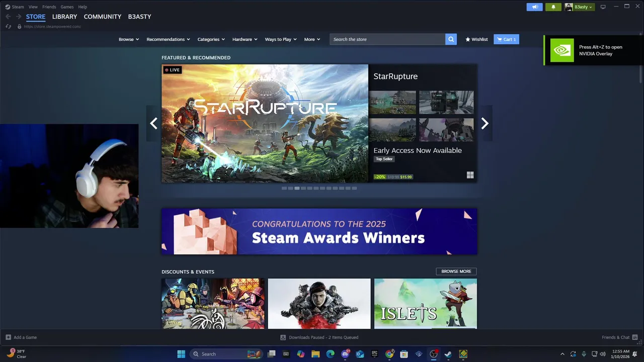The image size is (644, 362).
Task: Open the More dropdown in store nav
Action: (312, 39)
